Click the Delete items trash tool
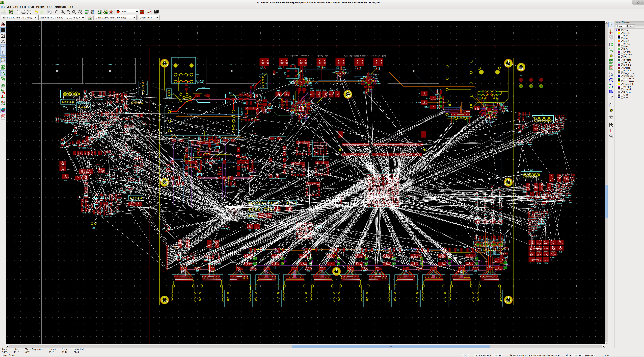 point(611,118)
